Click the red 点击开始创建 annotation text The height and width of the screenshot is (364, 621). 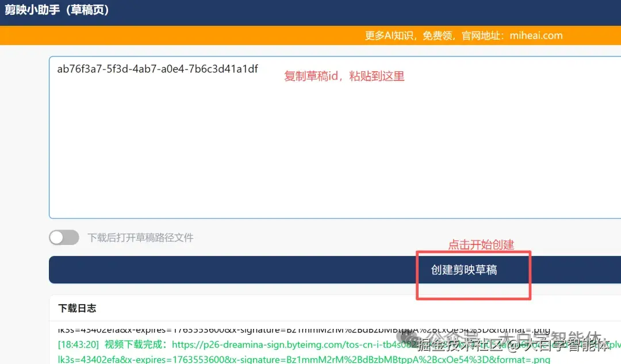(482, 244)
